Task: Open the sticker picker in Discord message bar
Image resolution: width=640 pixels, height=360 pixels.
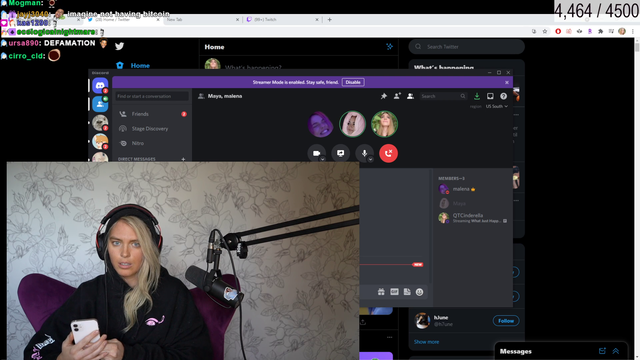Action: pyautogui.click(x=407, y=292)
